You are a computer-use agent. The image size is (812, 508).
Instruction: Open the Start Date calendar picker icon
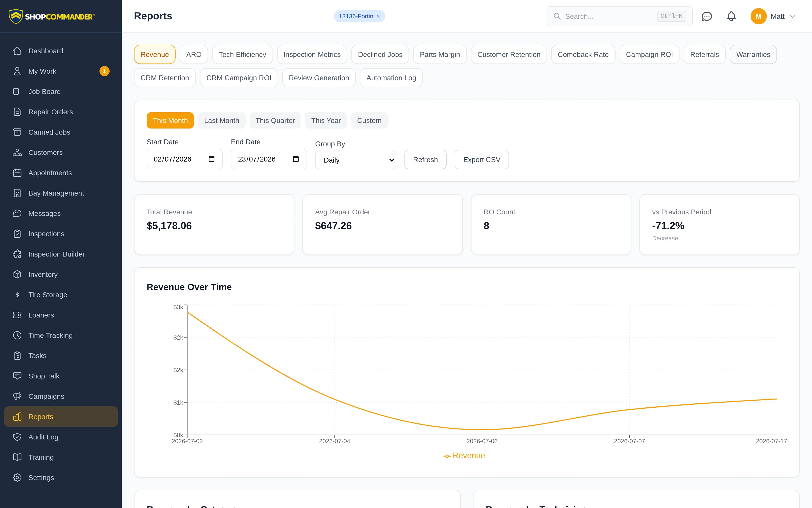pos(211,159)
